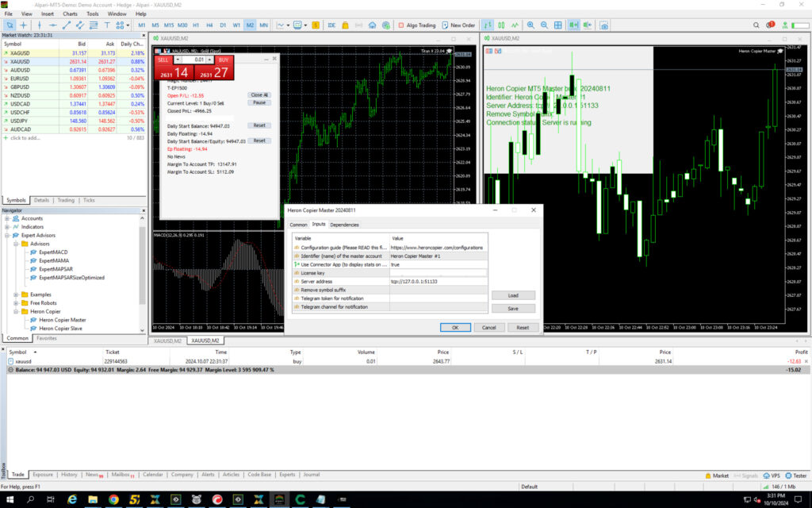Click Cancel in Heron Copier dialog
This screenshot has height=508, width=812.
point(488,328)
